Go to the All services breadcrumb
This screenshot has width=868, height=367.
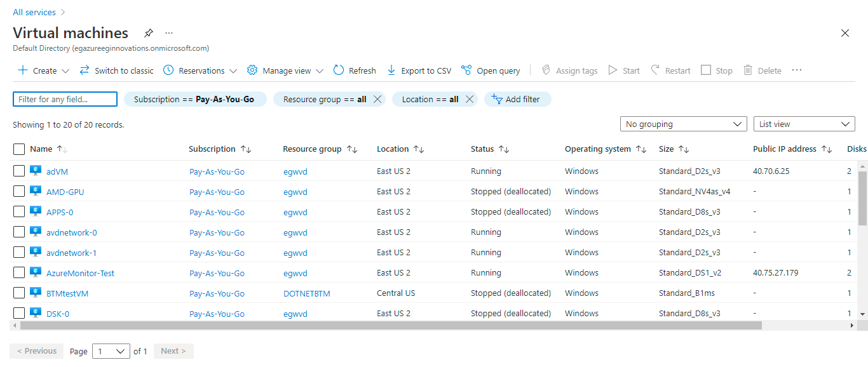[x=34, y=12]
